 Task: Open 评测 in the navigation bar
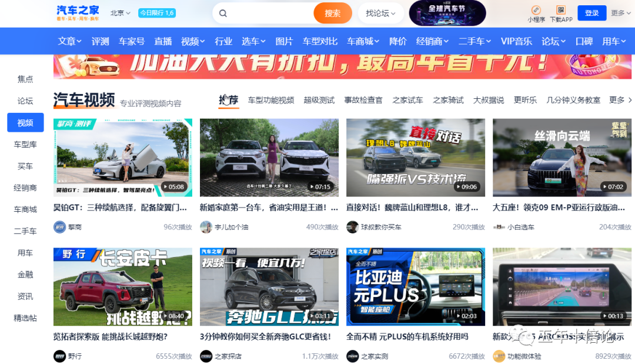[x=100, y=41]
